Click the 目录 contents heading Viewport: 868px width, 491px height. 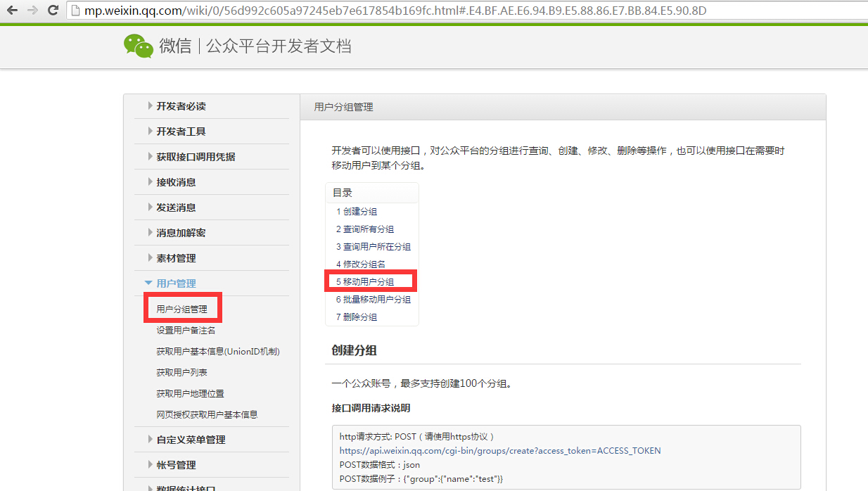[x=343, y=192]
